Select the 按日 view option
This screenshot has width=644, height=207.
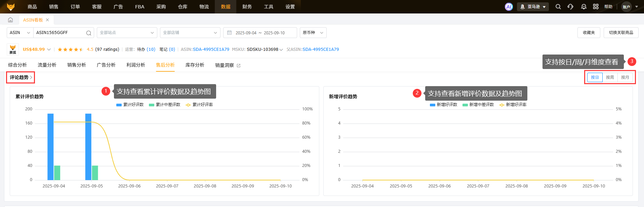595,77
